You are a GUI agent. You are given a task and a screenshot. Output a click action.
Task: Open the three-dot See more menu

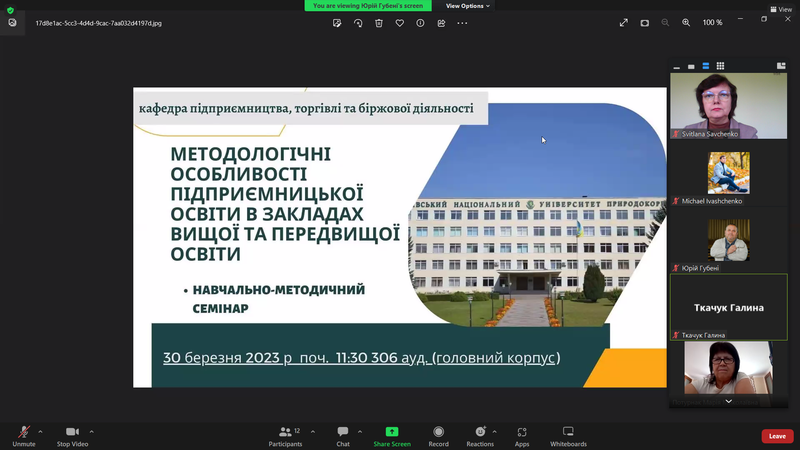click(x=462, y=23)
